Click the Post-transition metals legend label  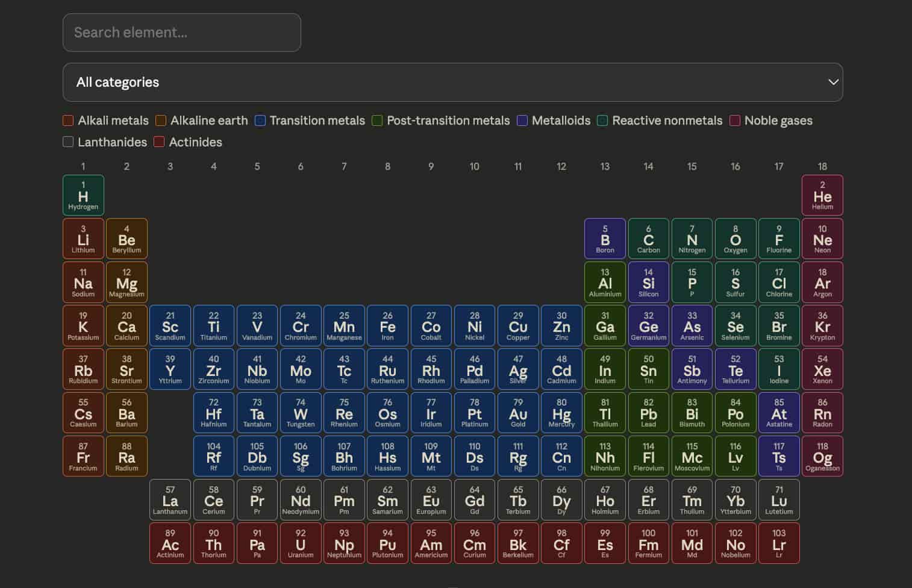coord(448,120)
